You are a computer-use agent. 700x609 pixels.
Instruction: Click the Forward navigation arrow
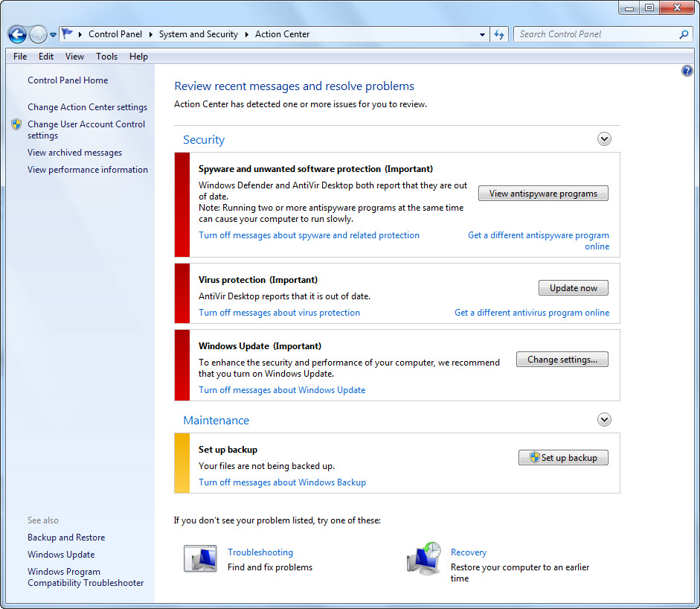(x=38, y=34)
